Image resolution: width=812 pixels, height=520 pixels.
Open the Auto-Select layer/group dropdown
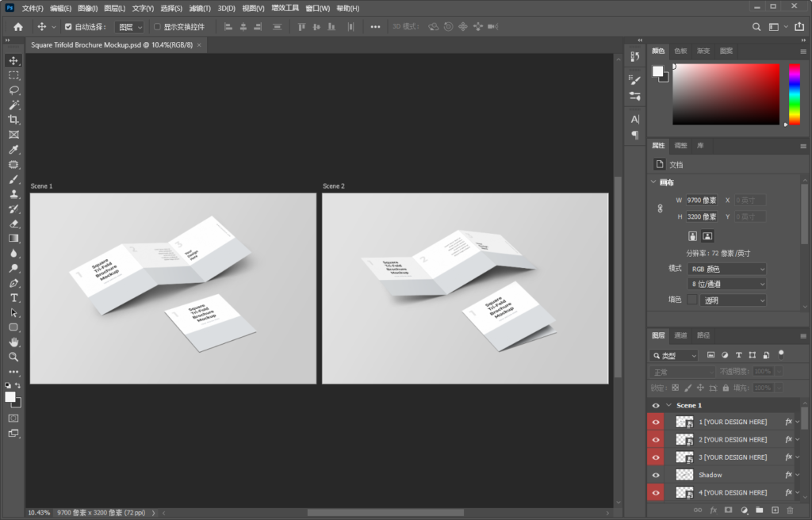[129, 27]
